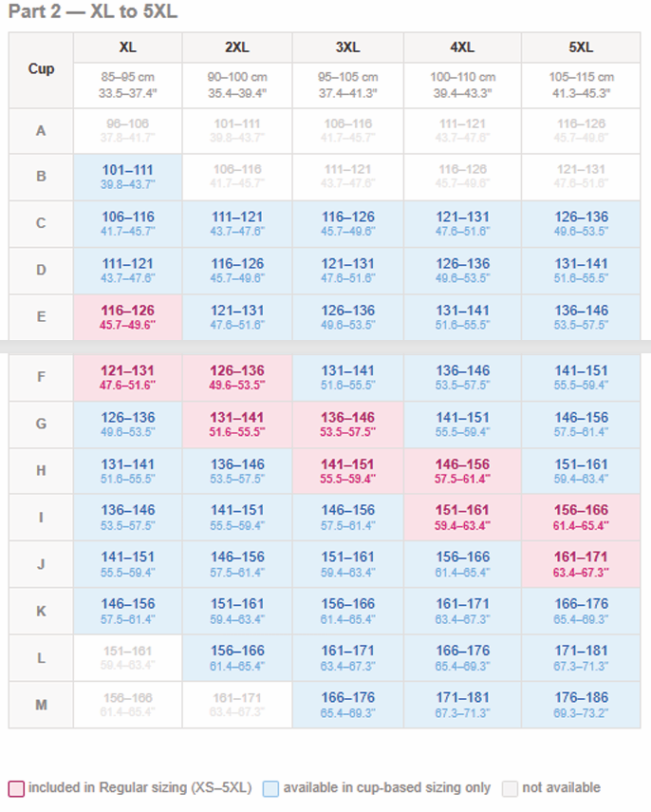Click the blue XL cup B 101–111 cell
This screenshot has width=651, height=812.
128,177
